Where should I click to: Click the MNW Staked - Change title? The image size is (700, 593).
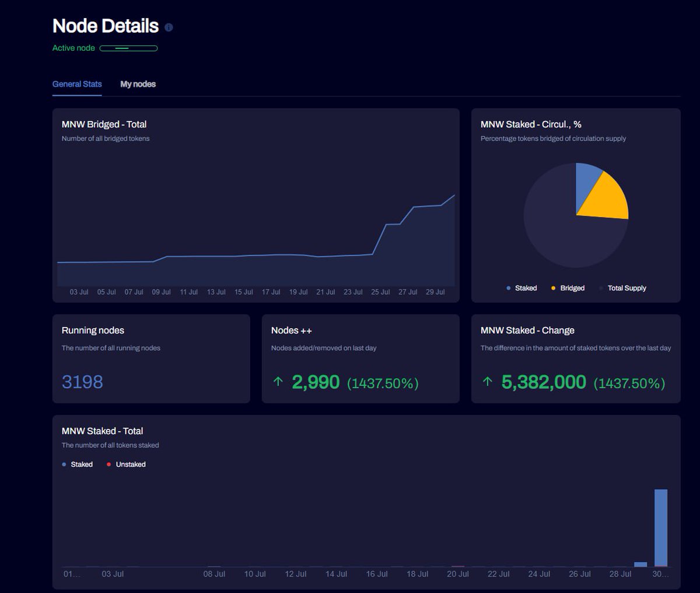pos(527,330)
